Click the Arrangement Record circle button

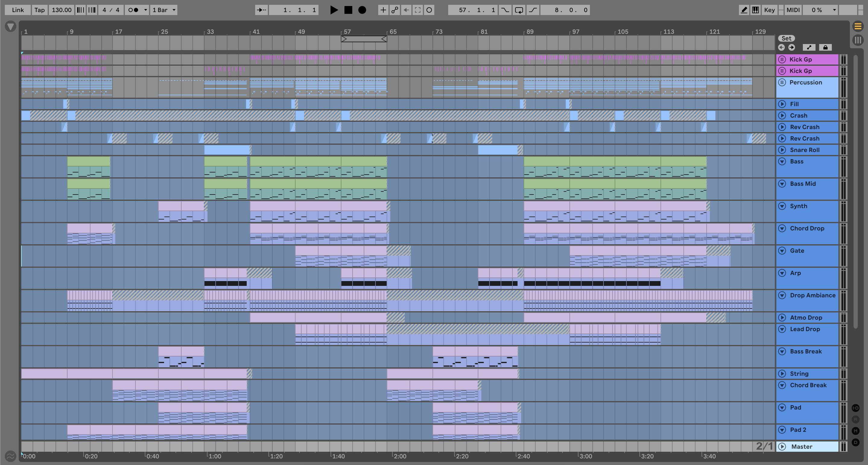(x=362, y=10)
